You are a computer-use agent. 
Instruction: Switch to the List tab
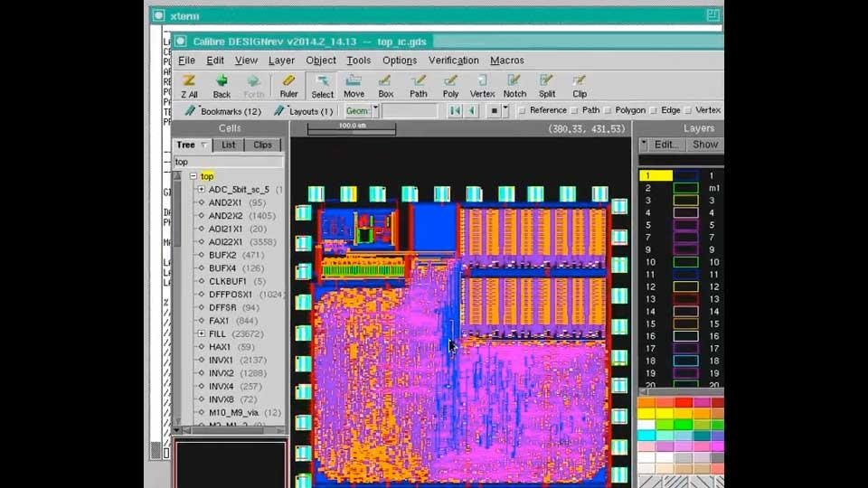(x=228, y=145)
